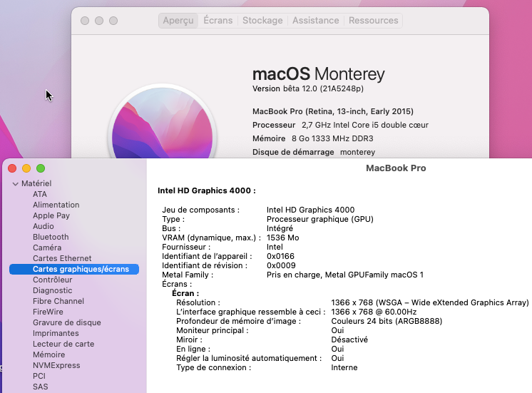The image size is (532, 393).
Task: Select Mémoire in the sidebar
Action: coord(49,354)
